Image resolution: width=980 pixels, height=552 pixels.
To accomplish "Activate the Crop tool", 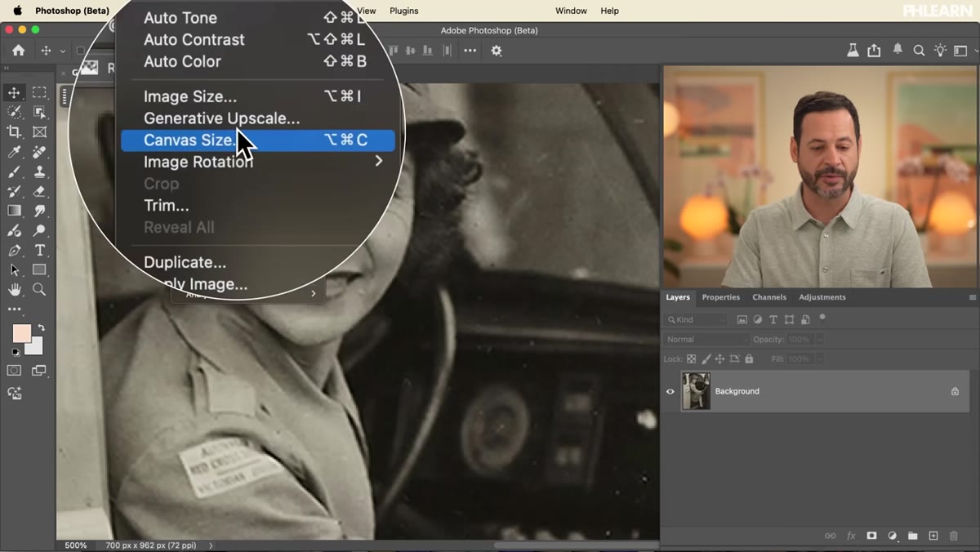I will tap(14, 131).
